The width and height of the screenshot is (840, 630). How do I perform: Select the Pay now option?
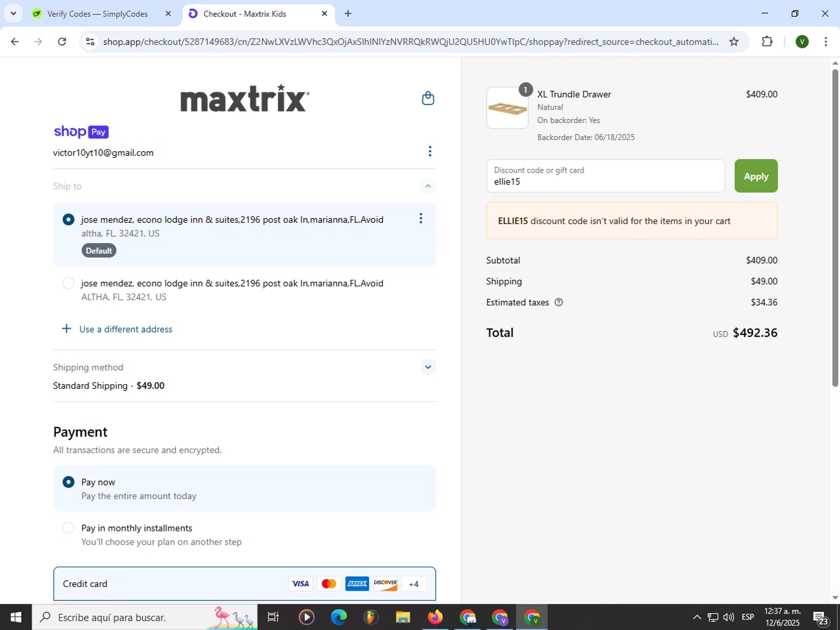68,482
